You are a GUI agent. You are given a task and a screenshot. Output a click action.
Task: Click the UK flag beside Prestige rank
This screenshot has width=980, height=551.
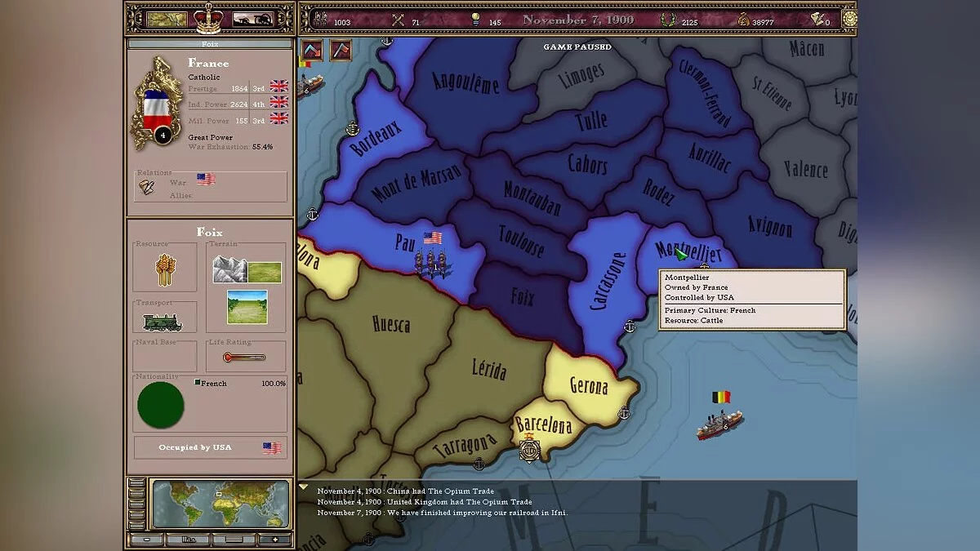click(x=279, y=86)
